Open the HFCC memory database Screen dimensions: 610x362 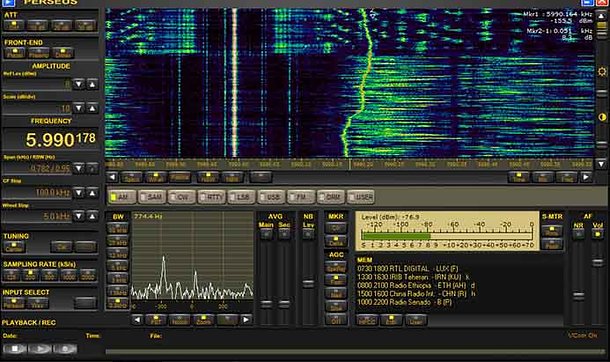coord(367,320)
